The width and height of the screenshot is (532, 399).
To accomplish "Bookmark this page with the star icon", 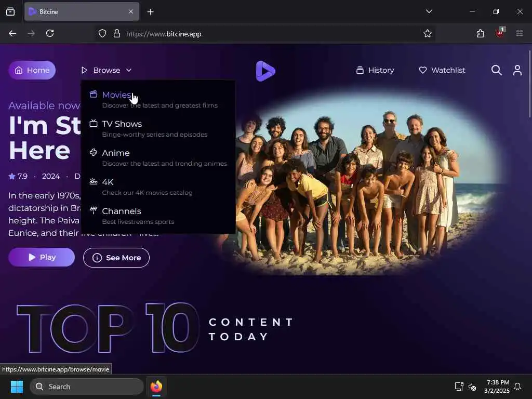I will pyautogui.click(x=428, y=34).
